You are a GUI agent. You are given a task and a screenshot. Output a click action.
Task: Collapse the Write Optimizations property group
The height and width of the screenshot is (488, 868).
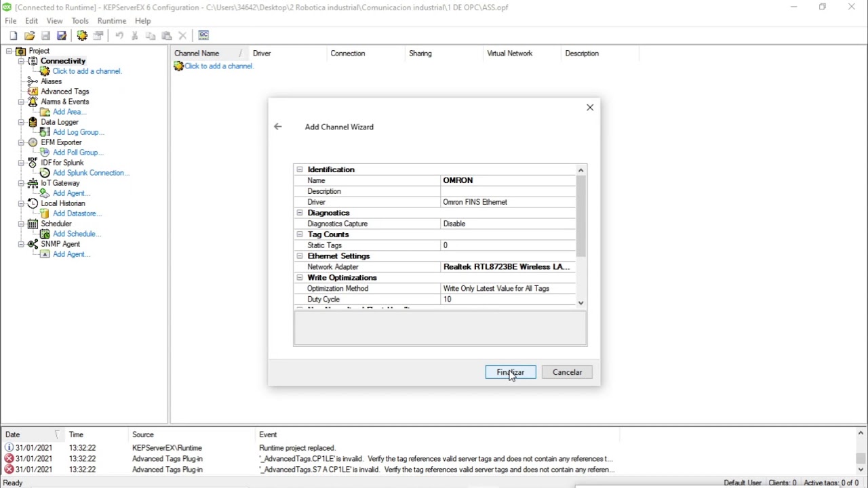point(300,278)
